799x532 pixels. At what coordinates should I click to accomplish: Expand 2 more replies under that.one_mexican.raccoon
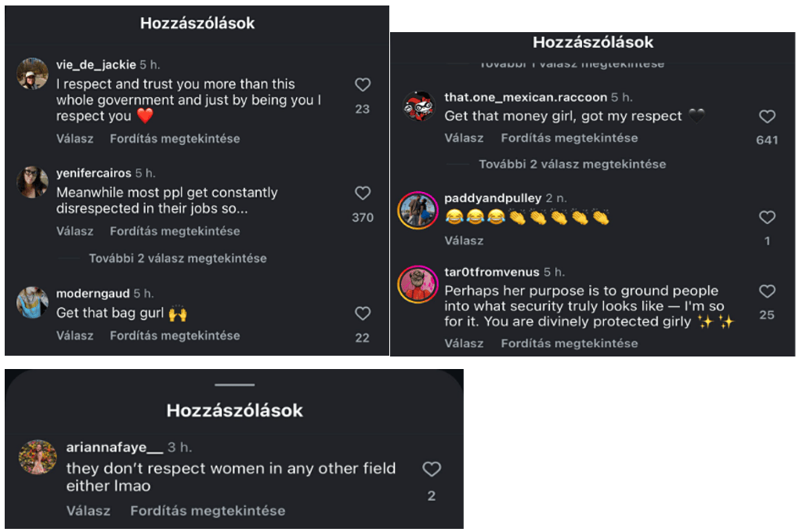point(572,164)
